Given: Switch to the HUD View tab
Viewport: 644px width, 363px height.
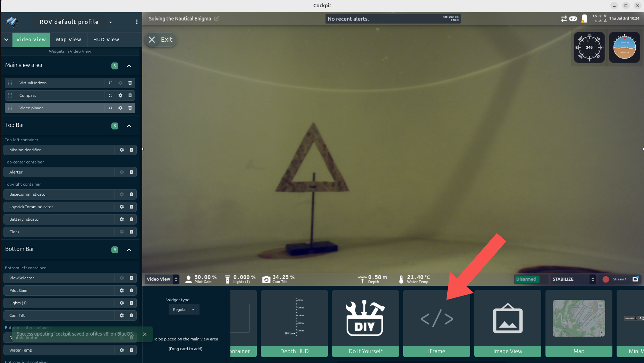Looking at the screenshot, I should 106,40.
